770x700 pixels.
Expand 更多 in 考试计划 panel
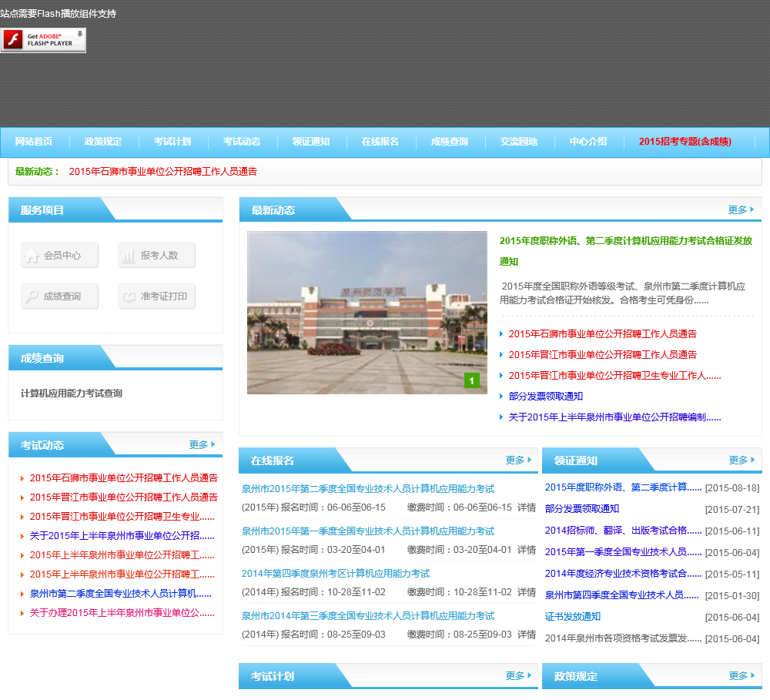[518, 676]
